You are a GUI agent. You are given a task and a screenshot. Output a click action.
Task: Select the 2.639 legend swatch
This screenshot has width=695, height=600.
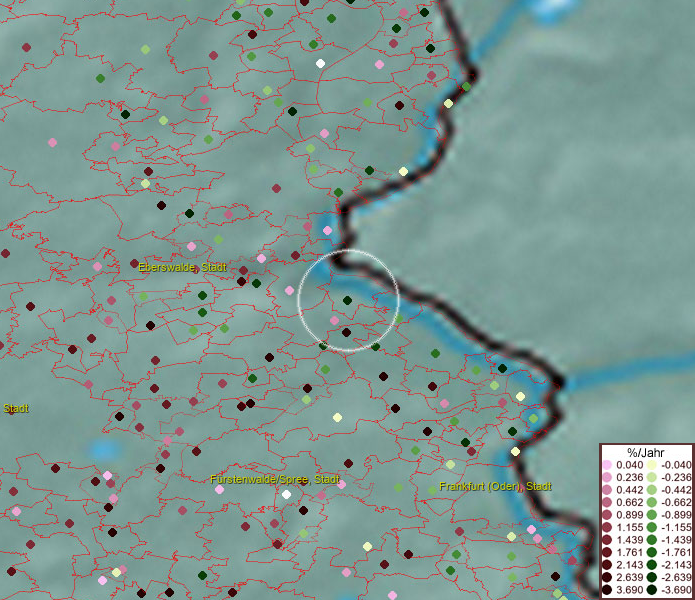(607, 577)
